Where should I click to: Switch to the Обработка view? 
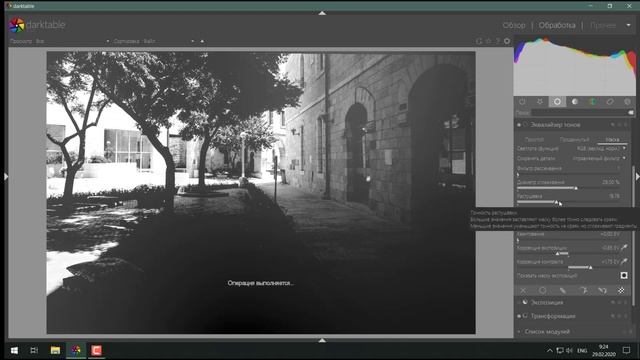click(557, 25)
